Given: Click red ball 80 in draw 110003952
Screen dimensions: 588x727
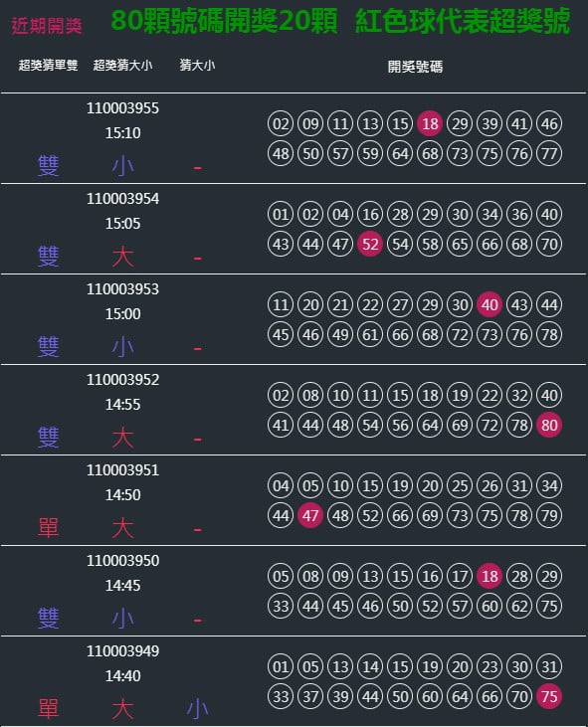Looking at the screenshot, I should click(x=549, y=425).
